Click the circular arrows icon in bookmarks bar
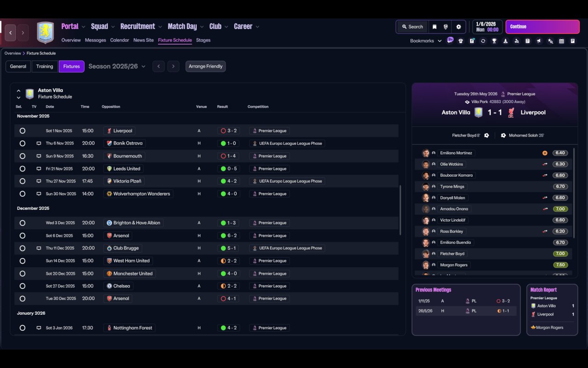This screenshot has width=588, height=368. pos(483,41)
